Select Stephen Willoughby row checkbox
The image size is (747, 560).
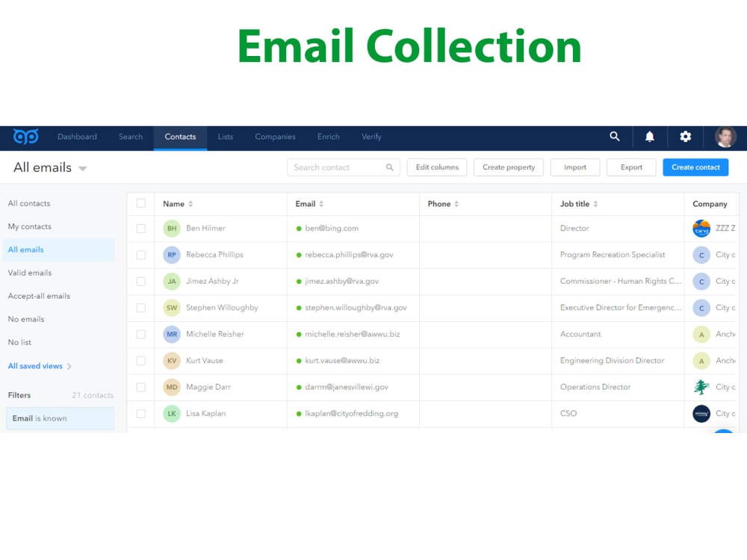pyautogui.click(x=141, y=308)
